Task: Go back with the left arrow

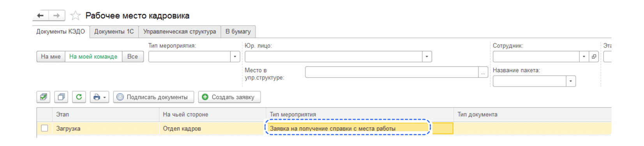Action: [x=41, y=16]
